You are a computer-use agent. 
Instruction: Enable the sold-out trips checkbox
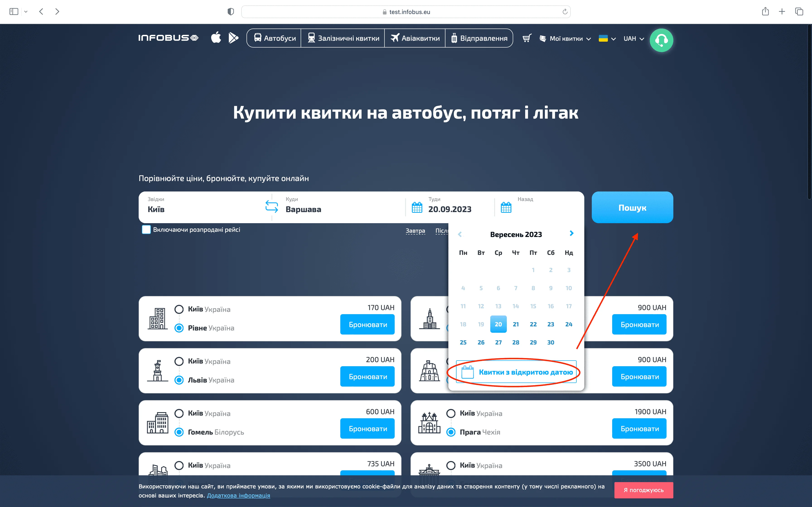click(x=146, y=230)
